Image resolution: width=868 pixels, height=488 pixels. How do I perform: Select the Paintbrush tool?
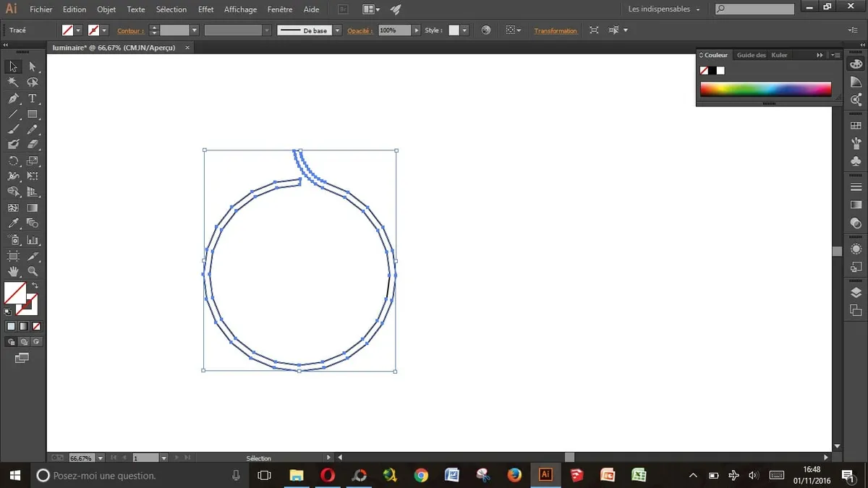point(14,129)
